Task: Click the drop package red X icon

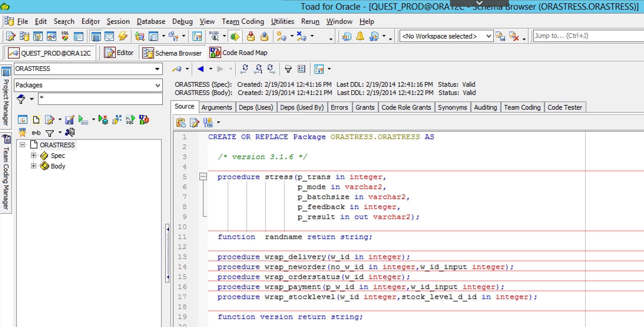Action: pyautogui.click(x=103, y=120)
